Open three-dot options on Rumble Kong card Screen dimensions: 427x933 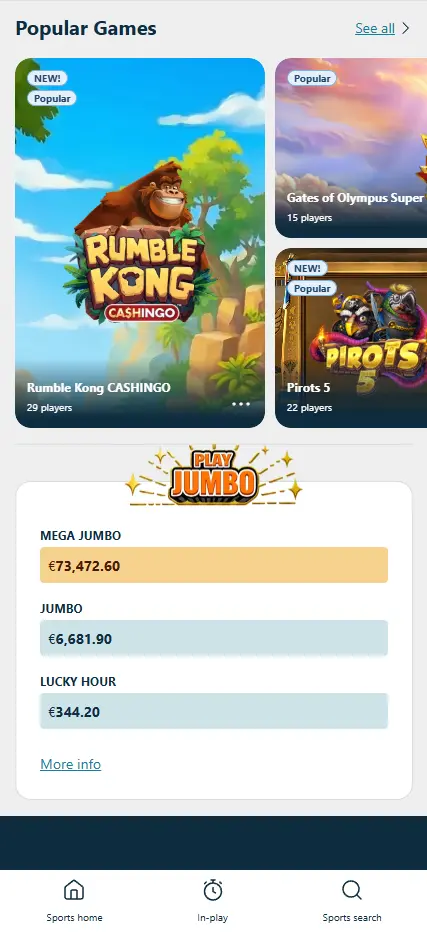pyautogui.click(x=241, y=404)
